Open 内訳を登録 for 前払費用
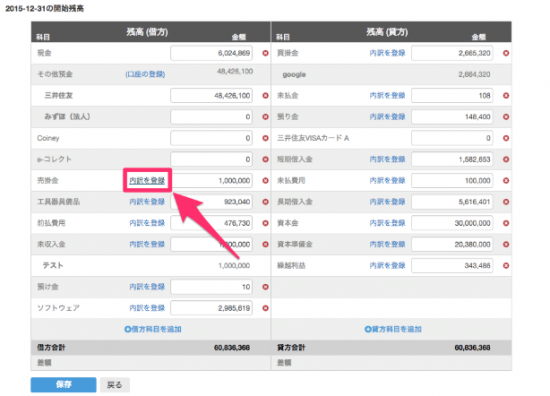Viewport: 550px width, 396px height. point(147,223)
